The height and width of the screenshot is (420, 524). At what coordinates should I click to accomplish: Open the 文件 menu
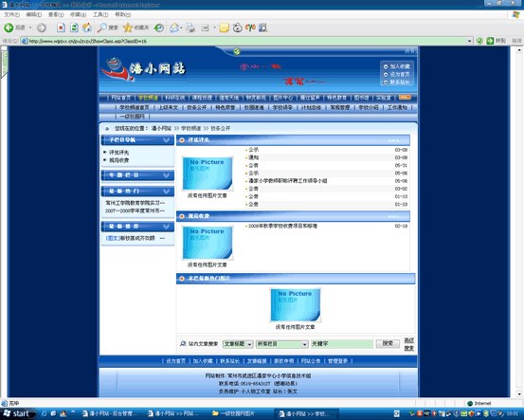[11, 15]
